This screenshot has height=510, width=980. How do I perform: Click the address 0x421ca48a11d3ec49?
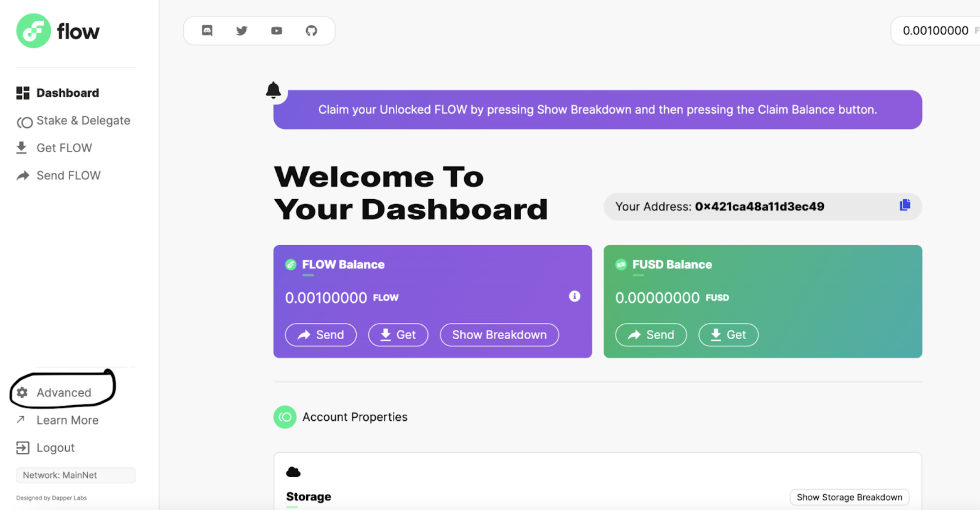pos(759,206)
